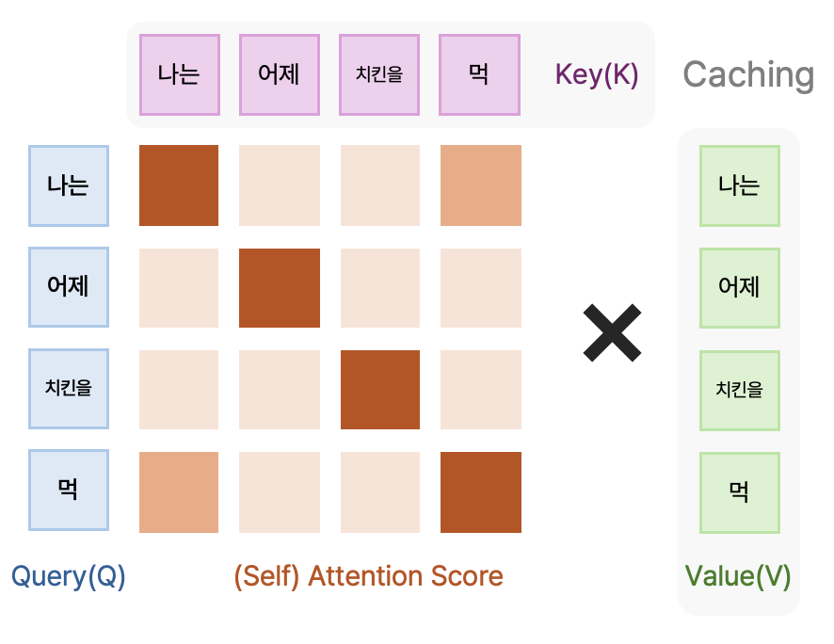The height and width of the screenshot is (644, 834).
Task: Click the Key box labeled 치킨을
Action: click(x=379, y=74)
